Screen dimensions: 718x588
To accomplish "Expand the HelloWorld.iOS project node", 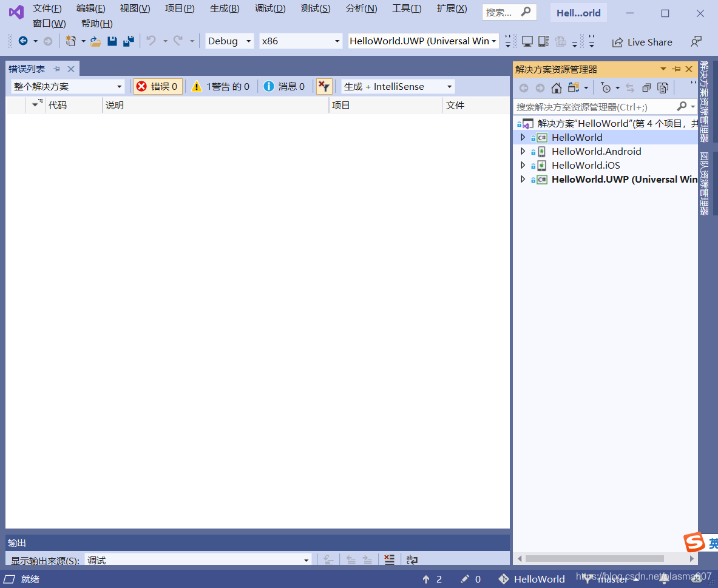I will (523, 165).
